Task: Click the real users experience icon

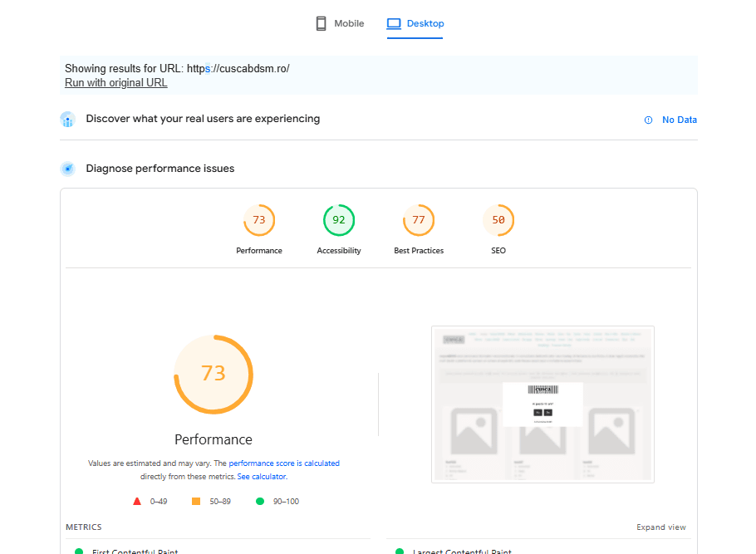Action: tap(68, 120)
